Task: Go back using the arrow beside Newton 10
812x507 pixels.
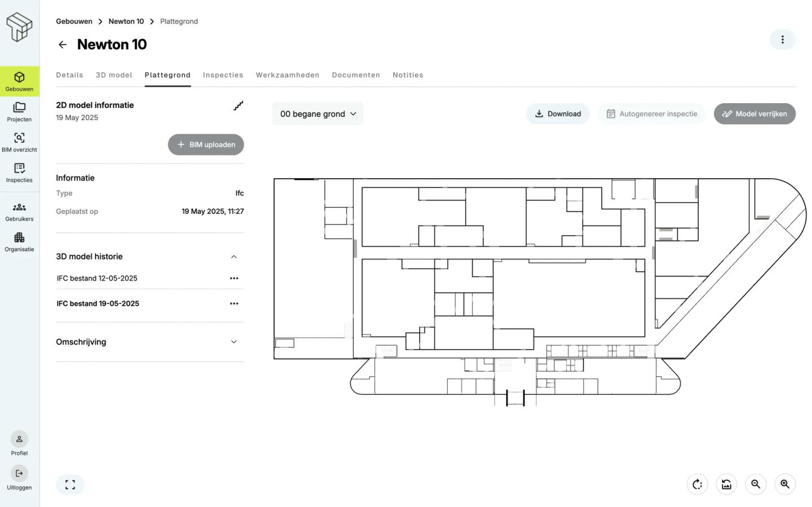Action: (x=63, y=45)
